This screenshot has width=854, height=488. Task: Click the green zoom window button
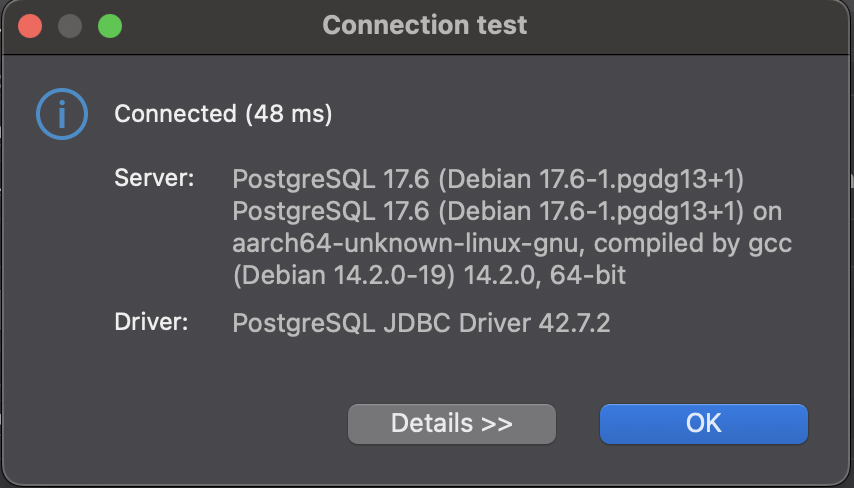109,26
